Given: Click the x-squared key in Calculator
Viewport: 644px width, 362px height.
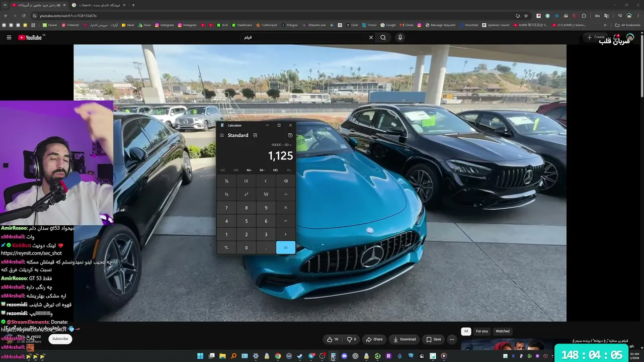Looking at the screenshot, I should 246,194.
